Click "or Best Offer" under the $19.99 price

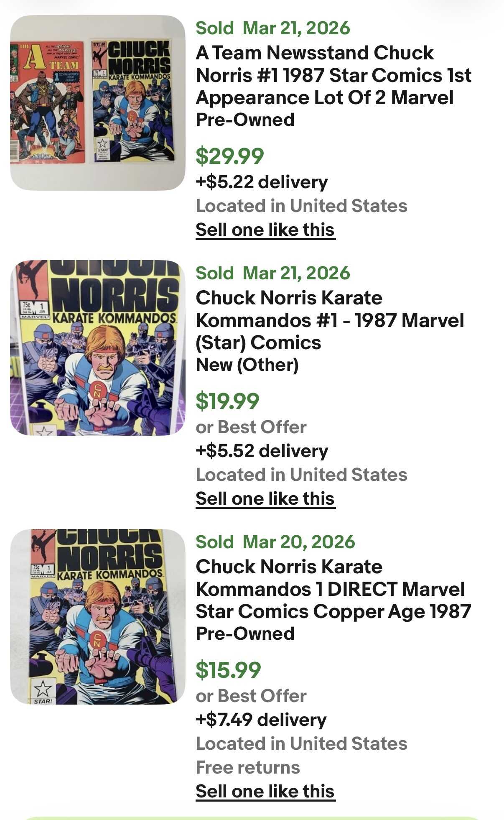[251, 427]
